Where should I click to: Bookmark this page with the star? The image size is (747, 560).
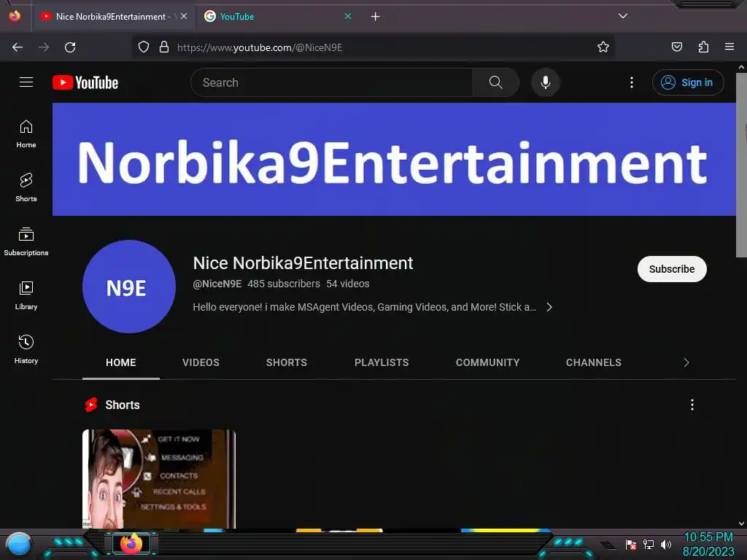click(x=603, y=47)
